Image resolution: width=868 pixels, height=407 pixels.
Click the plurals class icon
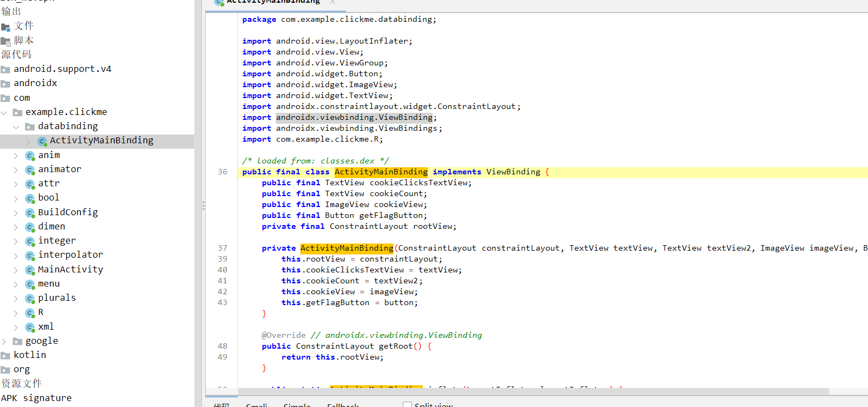30,298
